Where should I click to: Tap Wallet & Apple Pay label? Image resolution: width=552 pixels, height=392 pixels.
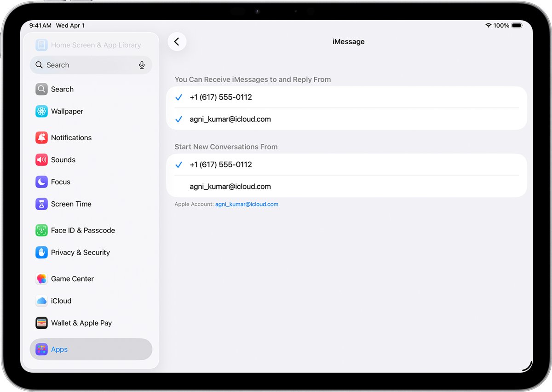81,323
